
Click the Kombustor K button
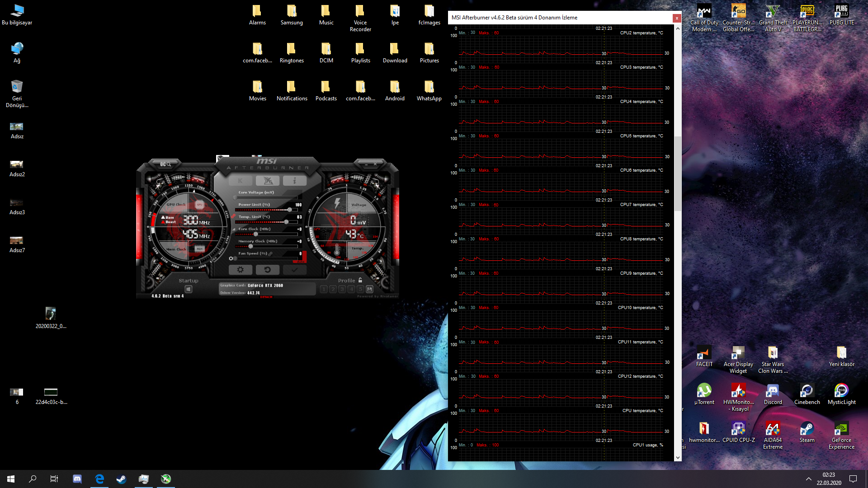[x=240, y=181]
